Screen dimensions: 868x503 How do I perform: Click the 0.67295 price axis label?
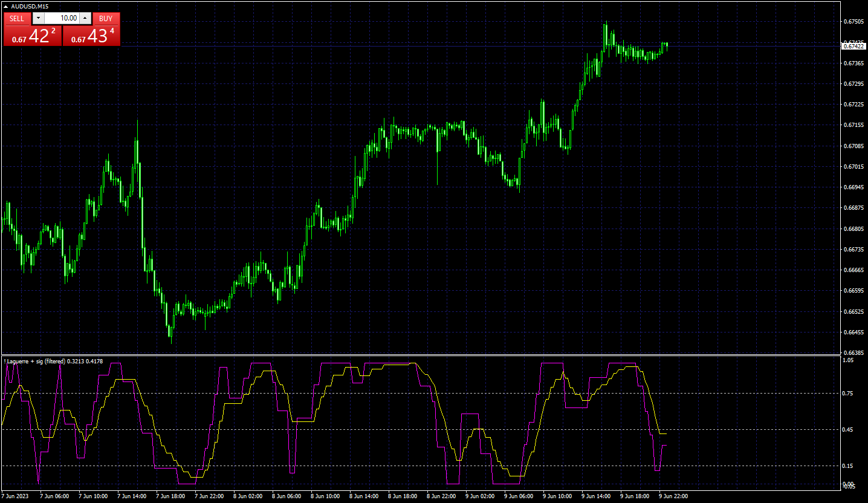(x=853, y=84)
